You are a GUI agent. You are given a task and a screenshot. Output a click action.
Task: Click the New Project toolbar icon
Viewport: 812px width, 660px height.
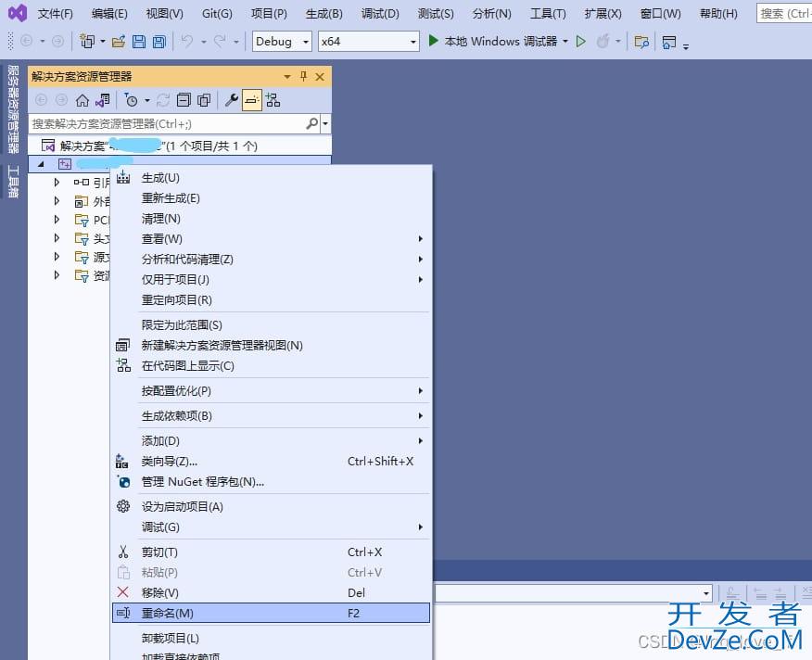[x=86, y=41]
